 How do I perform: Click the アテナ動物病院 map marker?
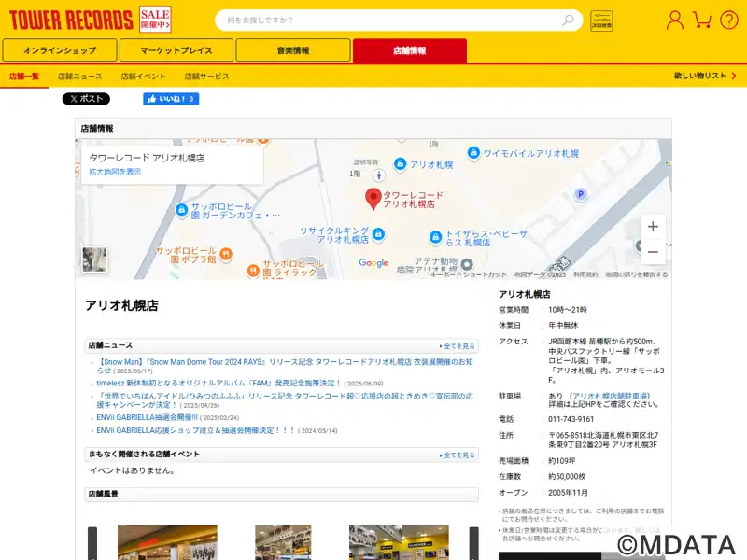[468, 264]
